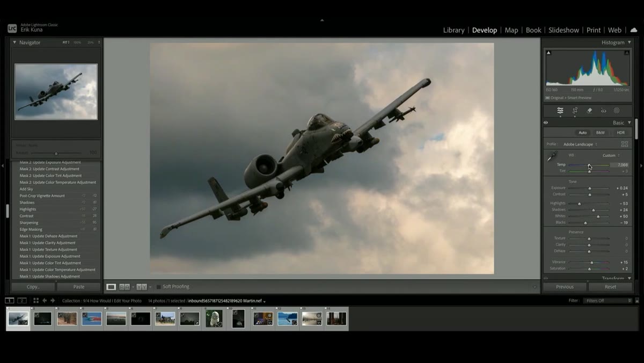
Task: Click the Copy... settings button
Action: pos(33,287)
